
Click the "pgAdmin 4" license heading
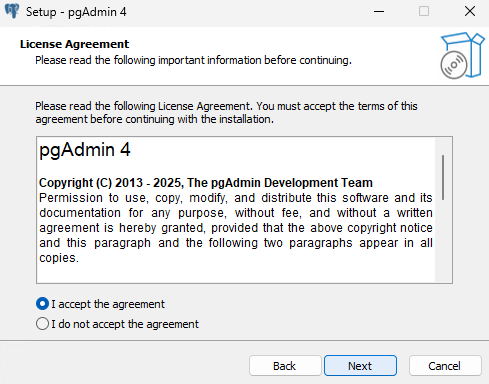tap(85, 150)
